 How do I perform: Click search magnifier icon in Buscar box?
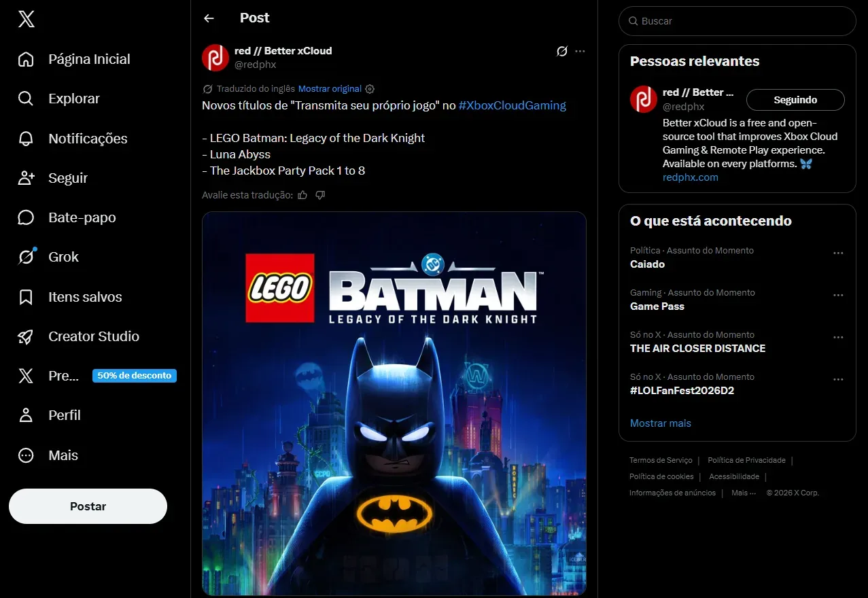[x=633, y=21]
